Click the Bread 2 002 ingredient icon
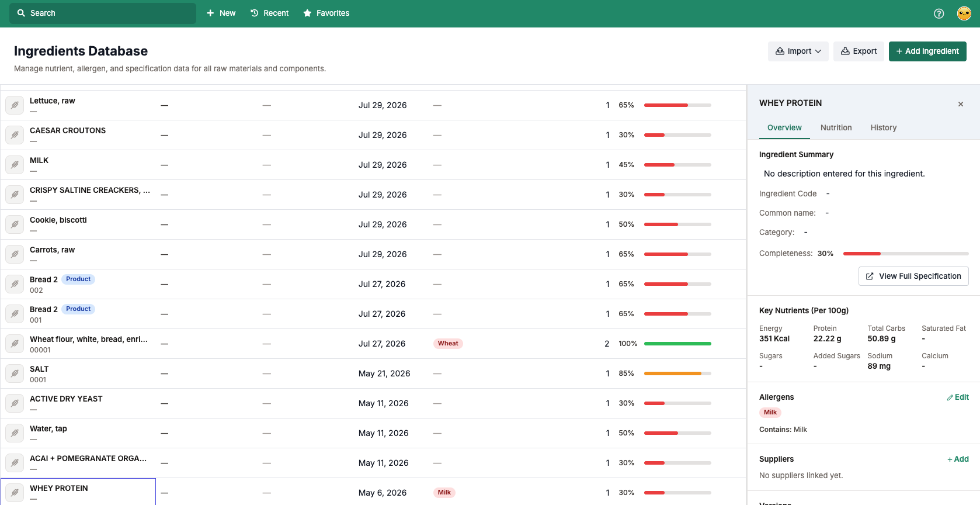The width and height of the screenshot is (980, 505). tap(15, 284)
